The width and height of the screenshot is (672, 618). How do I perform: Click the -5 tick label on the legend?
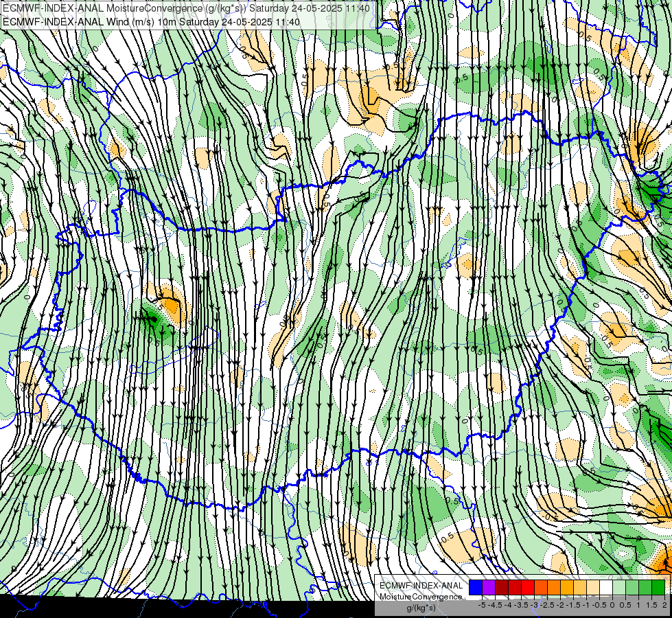[x=482, y=605]
